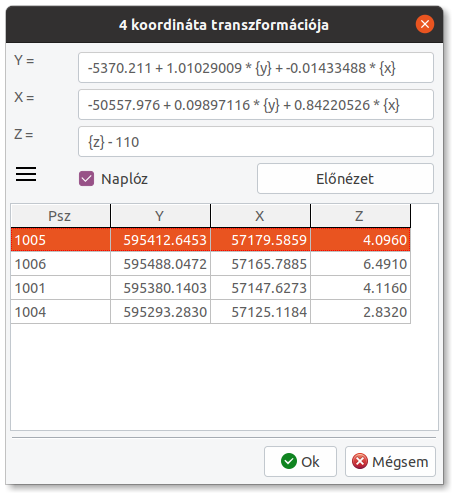Select the row for point 1001

pos(210,288)
